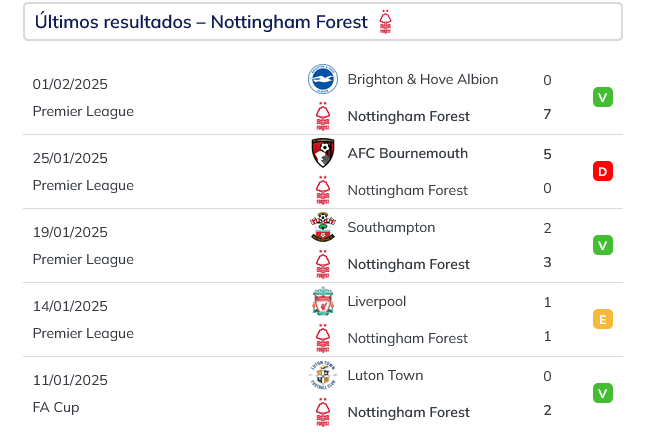Click the 01/02/2025 match date
The width and height of the screenshot is (661, 433).
(x=70, y=84)
